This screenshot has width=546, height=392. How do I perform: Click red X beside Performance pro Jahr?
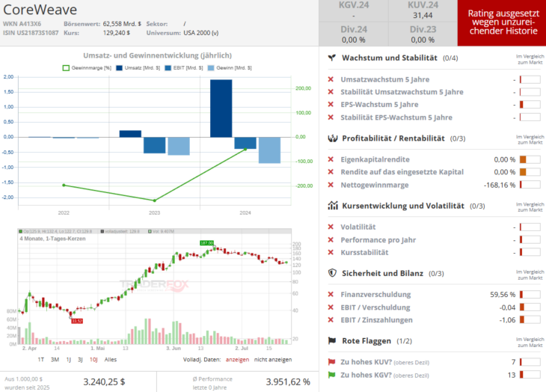tap(331, 240)
